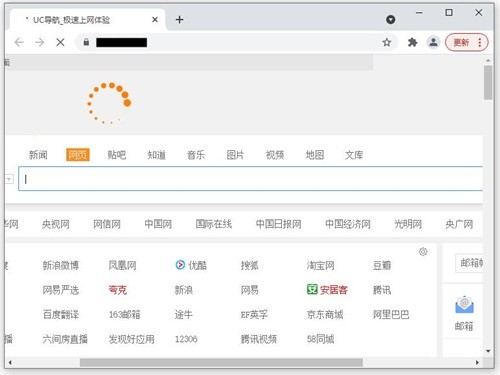This screenshot has height=375, width=500.
Task: Open the 12306 link
Action: [x=186, y=339]
